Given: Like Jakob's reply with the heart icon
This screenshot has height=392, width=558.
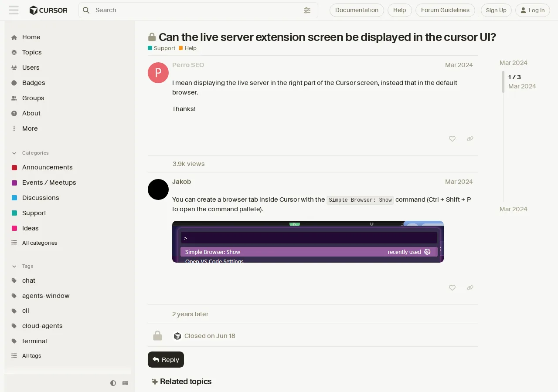Looking at the screenshot, I should click(x=452, y=288).
